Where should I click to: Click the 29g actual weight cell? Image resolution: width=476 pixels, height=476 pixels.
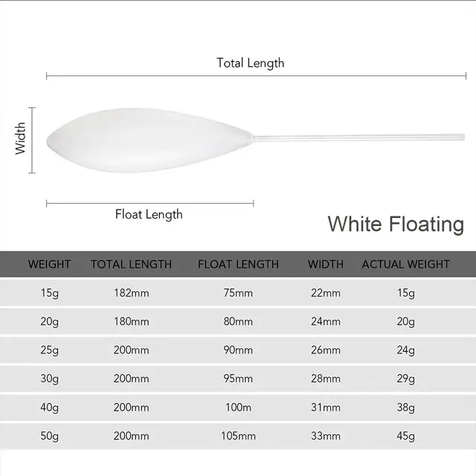405,379
